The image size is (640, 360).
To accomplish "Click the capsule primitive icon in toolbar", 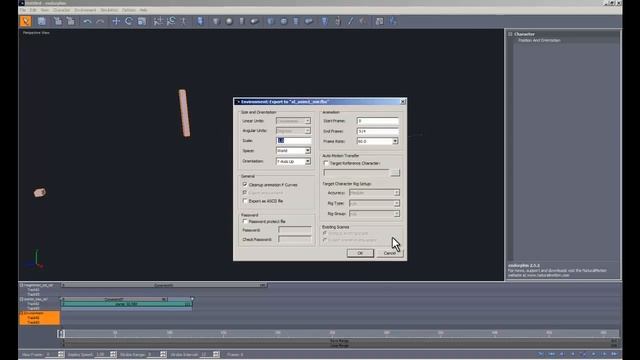I will [255, 21].
